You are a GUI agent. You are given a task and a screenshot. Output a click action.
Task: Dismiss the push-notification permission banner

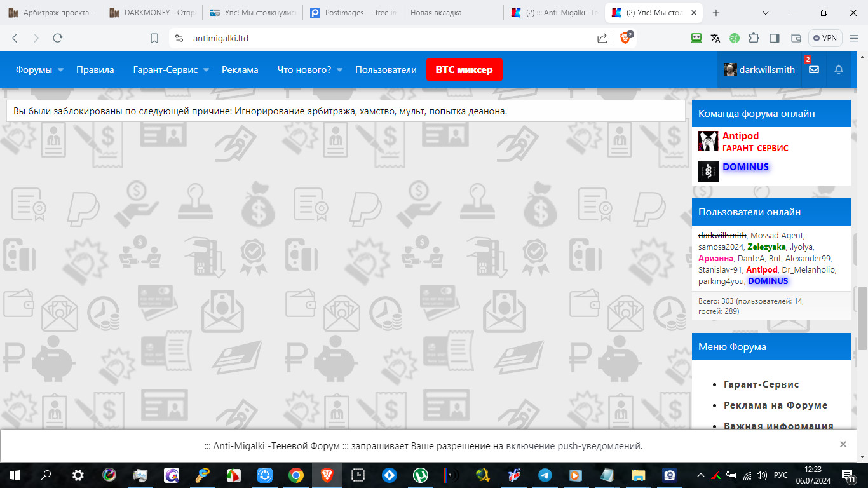[843, 444]
